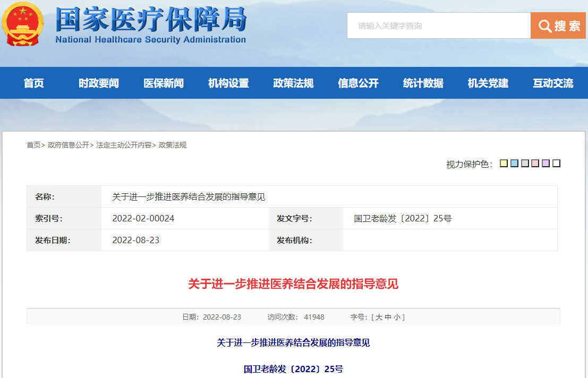Open 统计数据 in the main menu
Viewport: 588px width, 378px height.
pos(423,83)
